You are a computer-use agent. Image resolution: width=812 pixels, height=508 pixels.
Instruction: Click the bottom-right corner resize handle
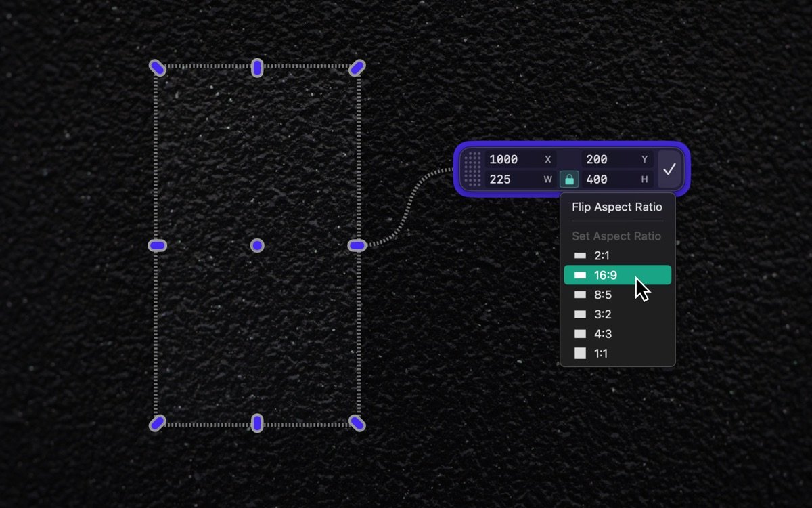click(x=357, y=423)
